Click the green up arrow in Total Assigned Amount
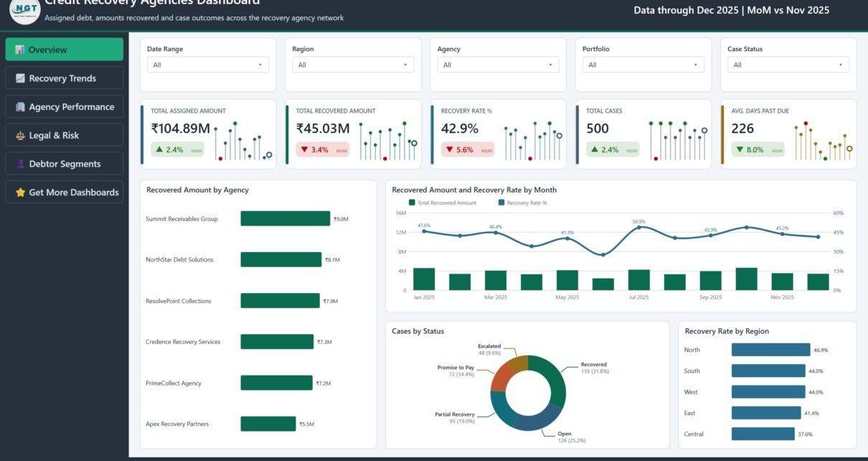This screenshot has height=461, width=868. 159,150
